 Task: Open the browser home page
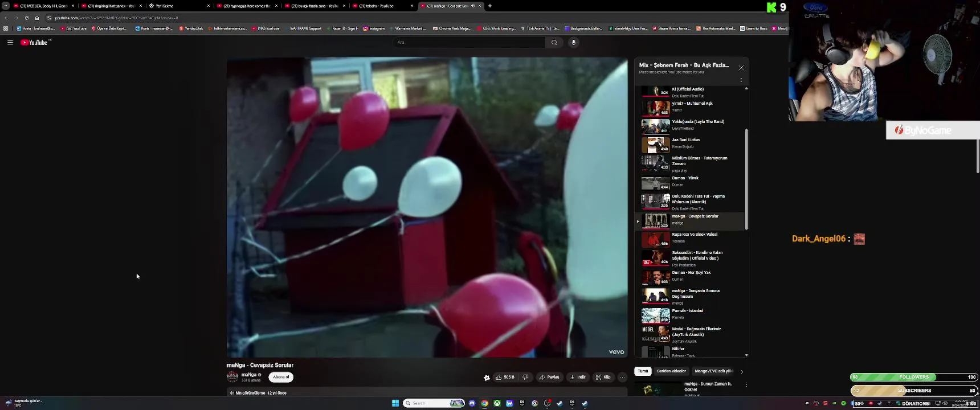[x=37, y=18]
